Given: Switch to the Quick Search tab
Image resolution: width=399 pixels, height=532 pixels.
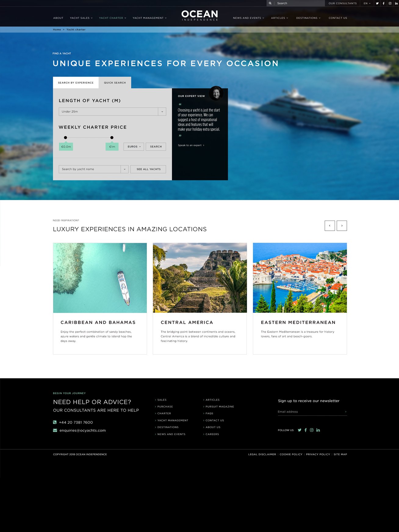Looking at the screenshot, I should [115, 83].
